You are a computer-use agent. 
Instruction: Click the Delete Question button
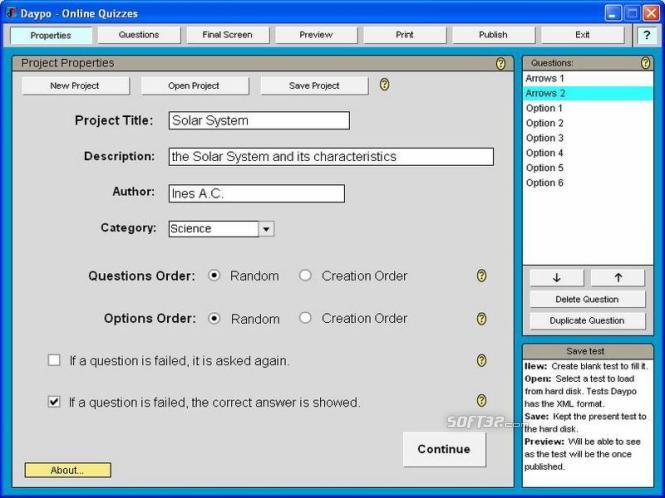coord(587,299)
